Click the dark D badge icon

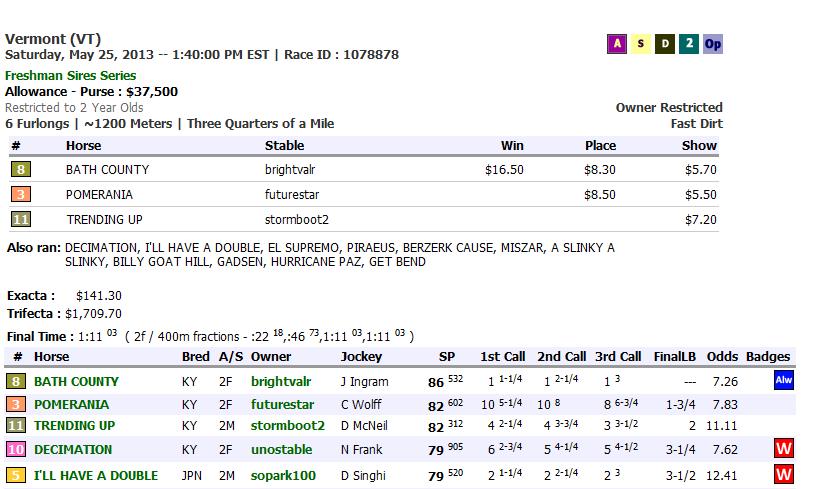[664, 44]
